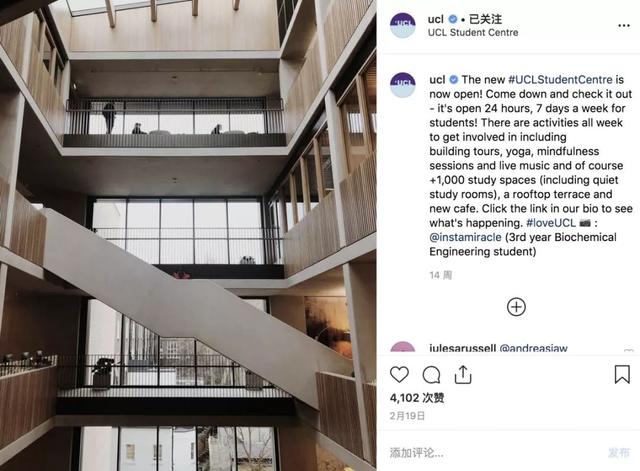Open the #loveUCL hashtag
Screen dimensions: 640x471
point(551,223)
